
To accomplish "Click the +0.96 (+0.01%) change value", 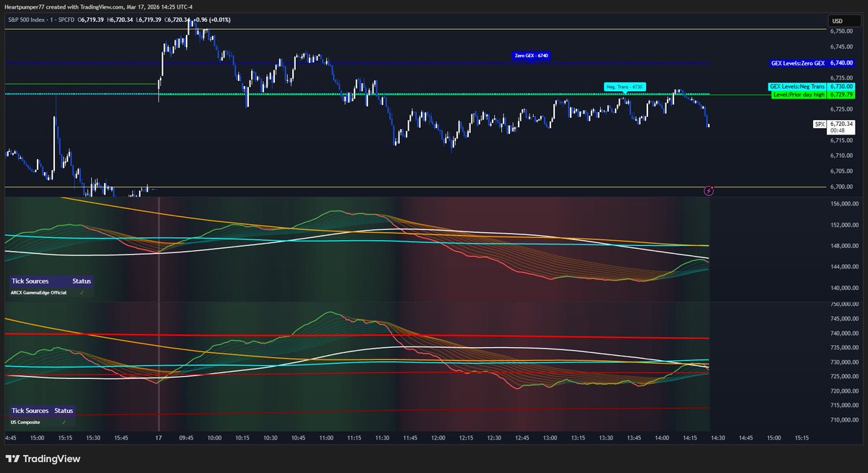I will pyautogui.click(x=213, y=20).
